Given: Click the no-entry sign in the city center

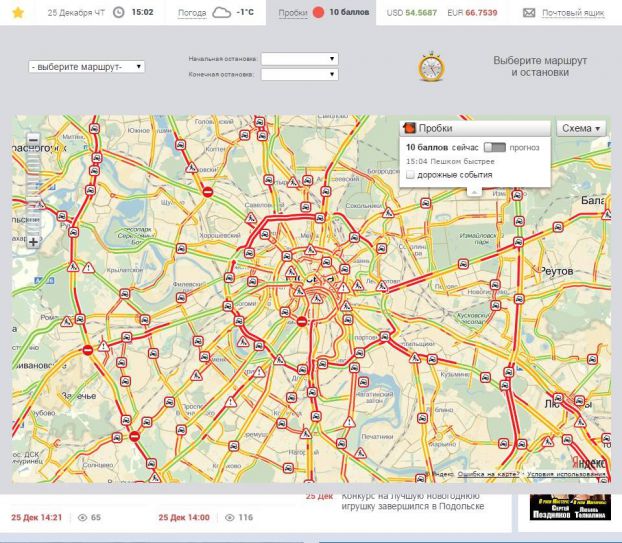Looking at the screenshot, I should tap(301, 321).
